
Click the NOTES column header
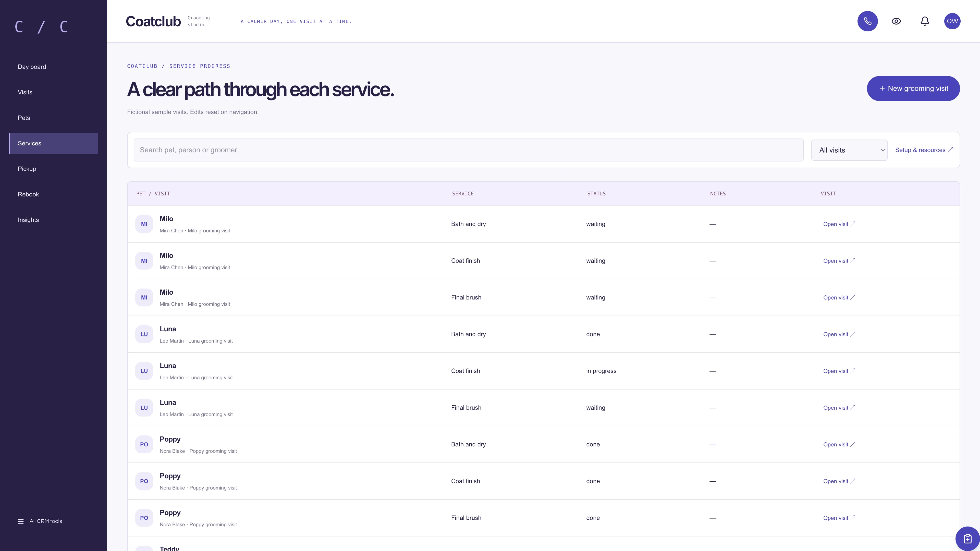(717, 194)
